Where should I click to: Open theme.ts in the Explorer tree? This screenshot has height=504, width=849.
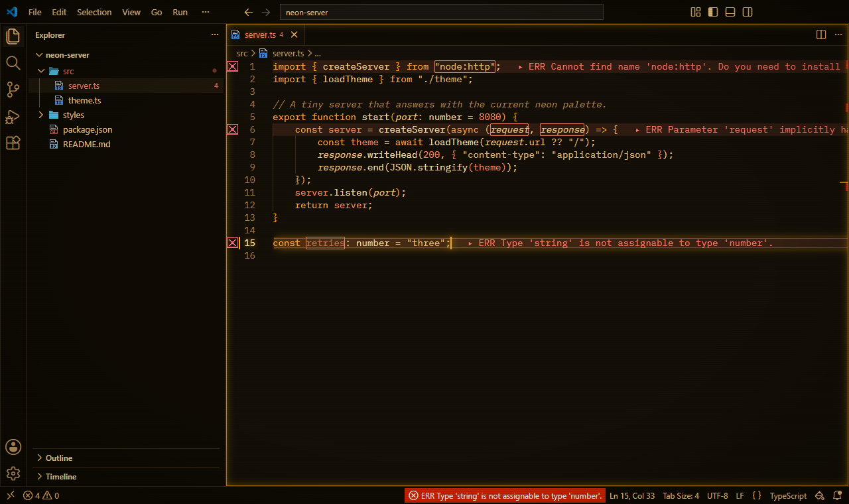point(126,100)
